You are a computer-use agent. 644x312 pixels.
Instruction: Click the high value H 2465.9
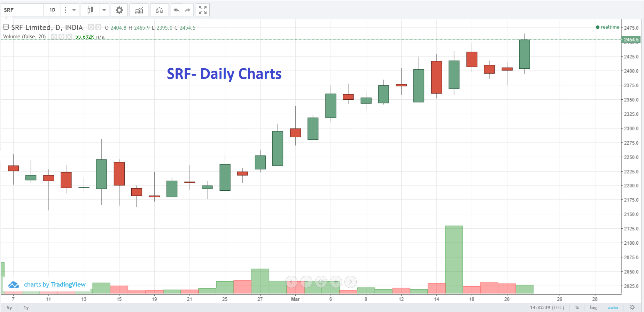pyautogui.click(x=139, y=28)
